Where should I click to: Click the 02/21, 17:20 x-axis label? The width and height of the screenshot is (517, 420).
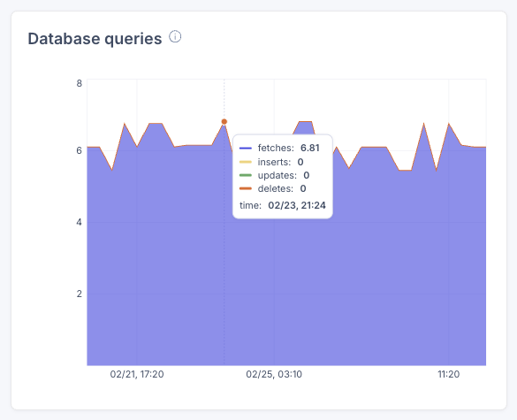click(137, 374)
